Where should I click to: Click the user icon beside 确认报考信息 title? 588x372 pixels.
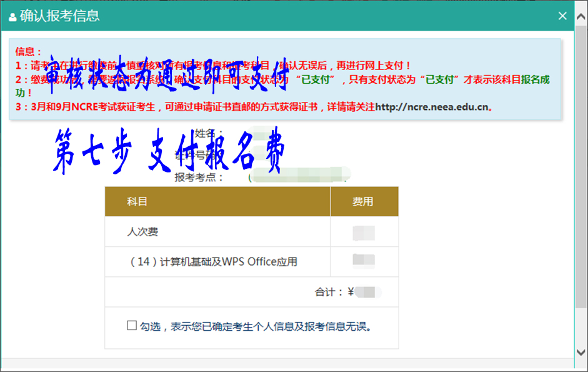coord(12,18)
